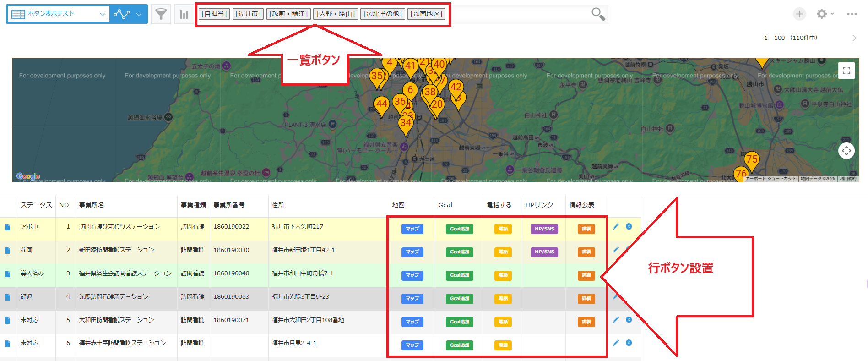This screenshot has width=868, height=361.
Task: Open the bar chart aggregate icon
Action: pyautogui.click(x=184, y=14)
